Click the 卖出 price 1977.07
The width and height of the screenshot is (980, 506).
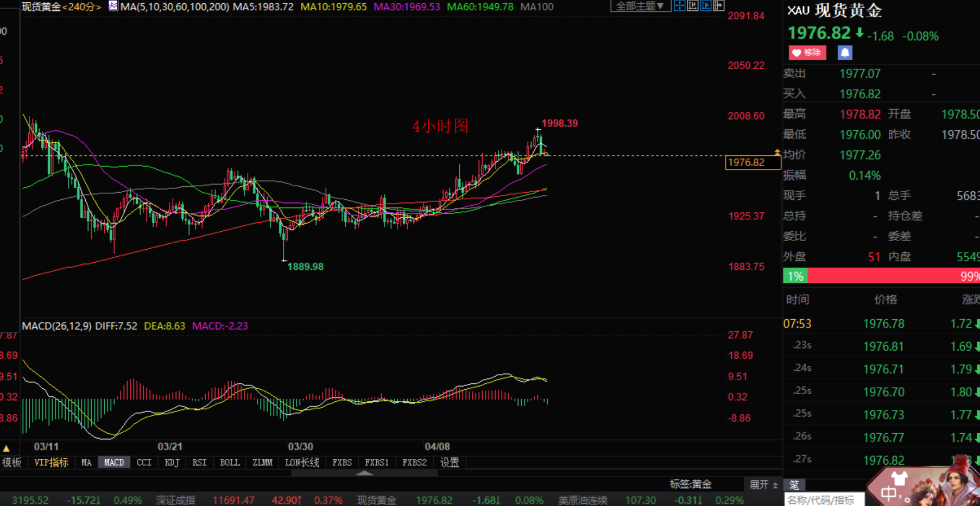click(860, 73)
